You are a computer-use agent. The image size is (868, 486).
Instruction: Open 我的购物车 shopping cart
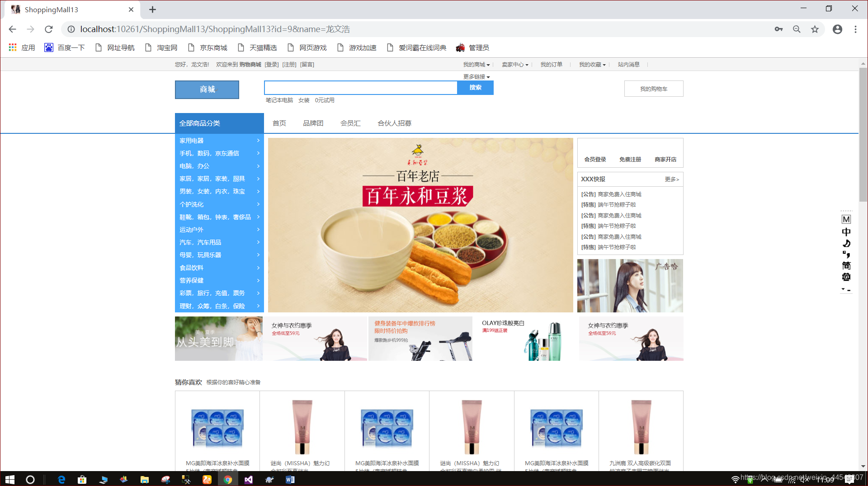653,88
